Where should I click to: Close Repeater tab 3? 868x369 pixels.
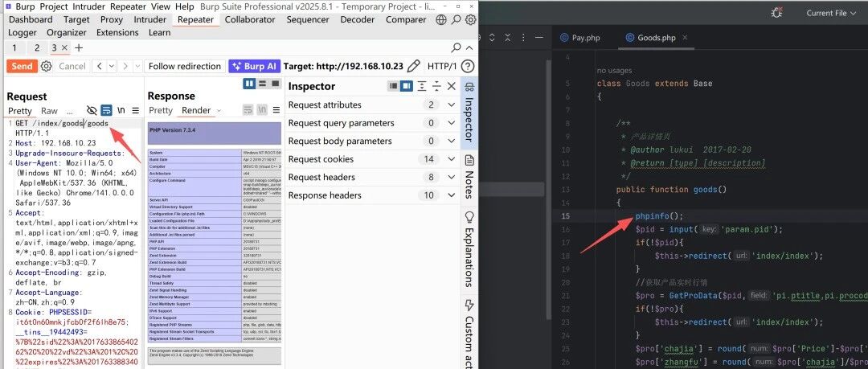(x=64, y=48)
